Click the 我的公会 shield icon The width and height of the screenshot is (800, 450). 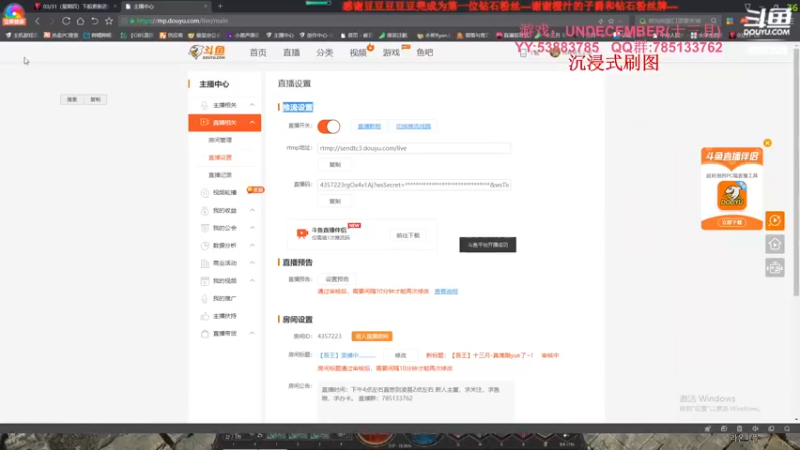[205, 228]
